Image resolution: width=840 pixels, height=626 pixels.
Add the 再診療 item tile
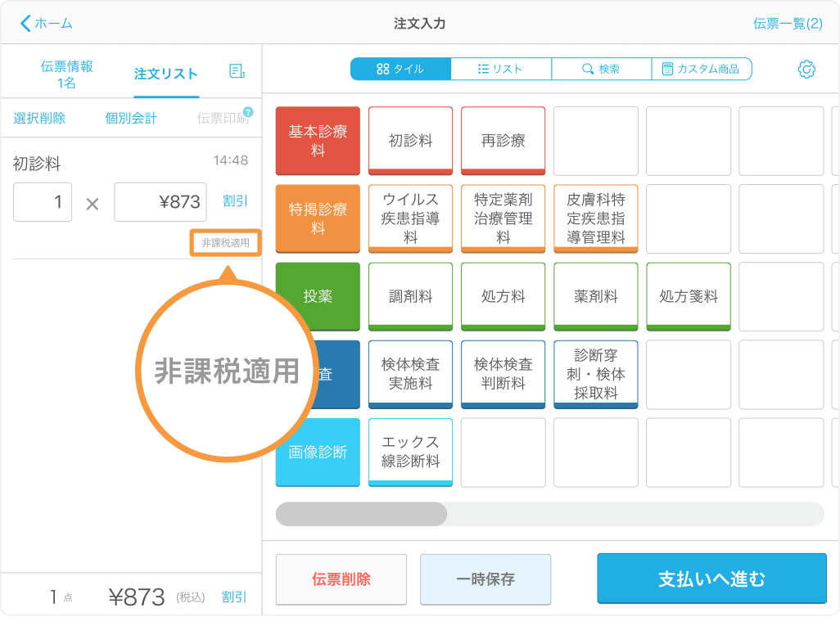tap(503, 141)
